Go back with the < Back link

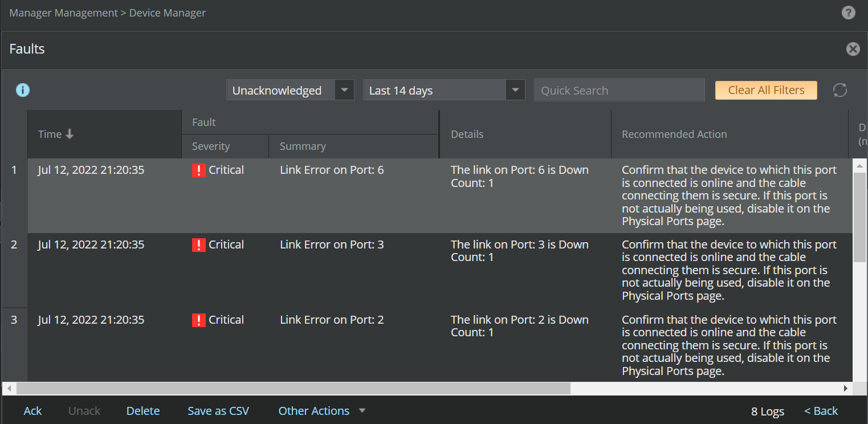821,411
